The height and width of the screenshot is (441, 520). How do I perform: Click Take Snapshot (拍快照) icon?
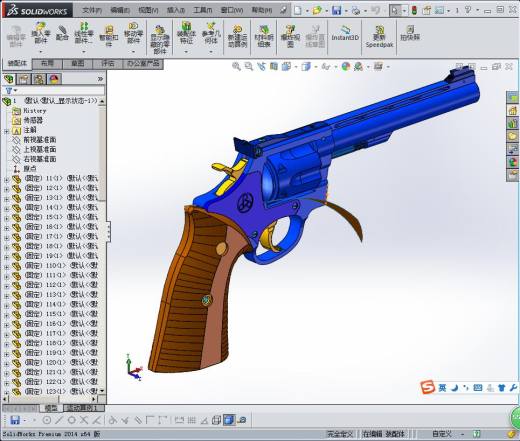tap(410, 33)
